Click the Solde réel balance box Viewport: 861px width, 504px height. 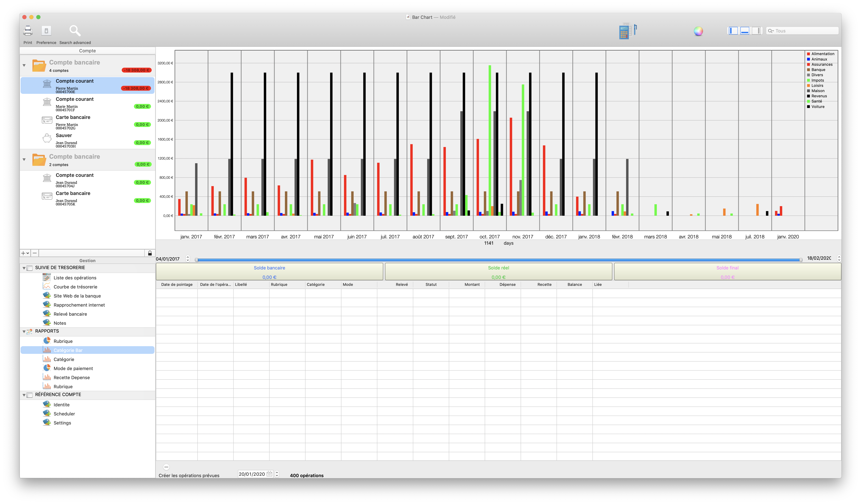point(498,272)
